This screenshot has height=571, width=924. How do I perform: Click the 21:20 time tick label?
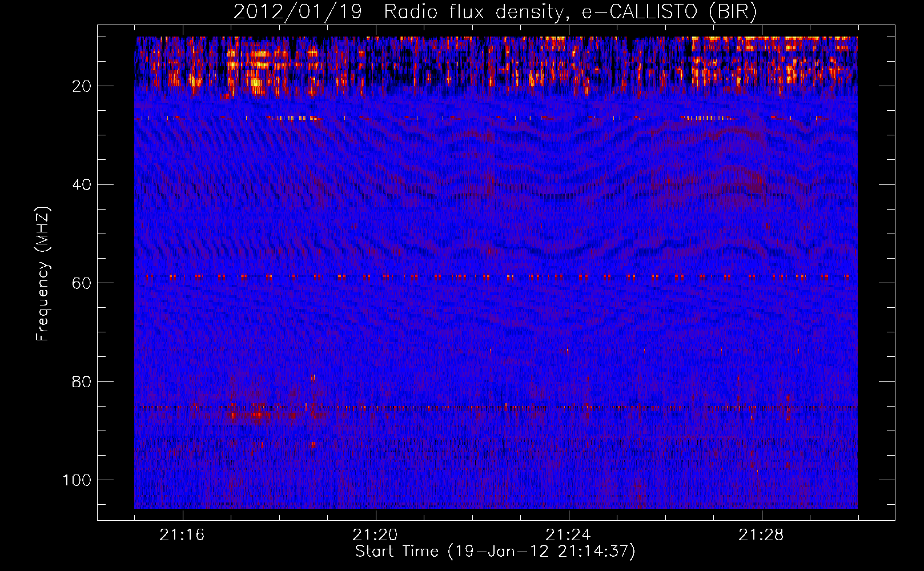point(375,535)
